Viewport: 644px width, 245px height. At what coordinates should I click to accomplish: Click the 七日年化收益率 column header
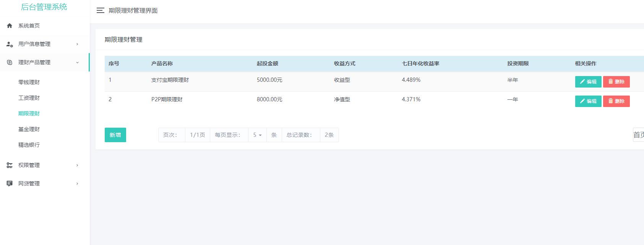coord(421,63)
